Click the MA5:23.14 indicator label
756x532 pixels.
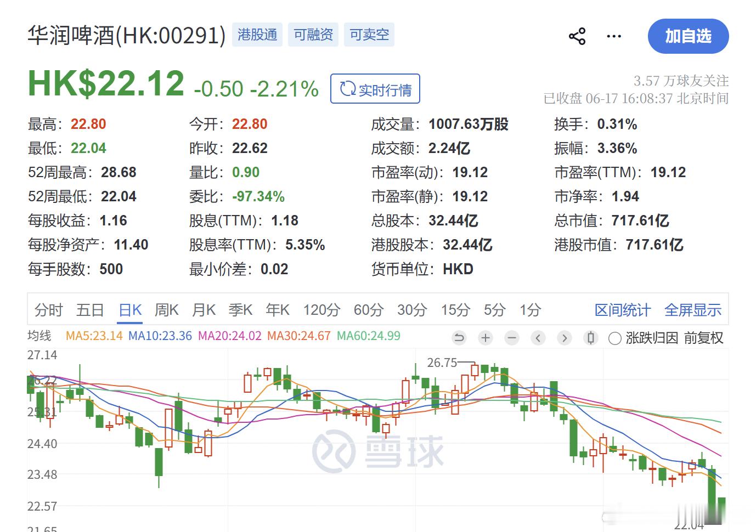click(x=94, y=336)
